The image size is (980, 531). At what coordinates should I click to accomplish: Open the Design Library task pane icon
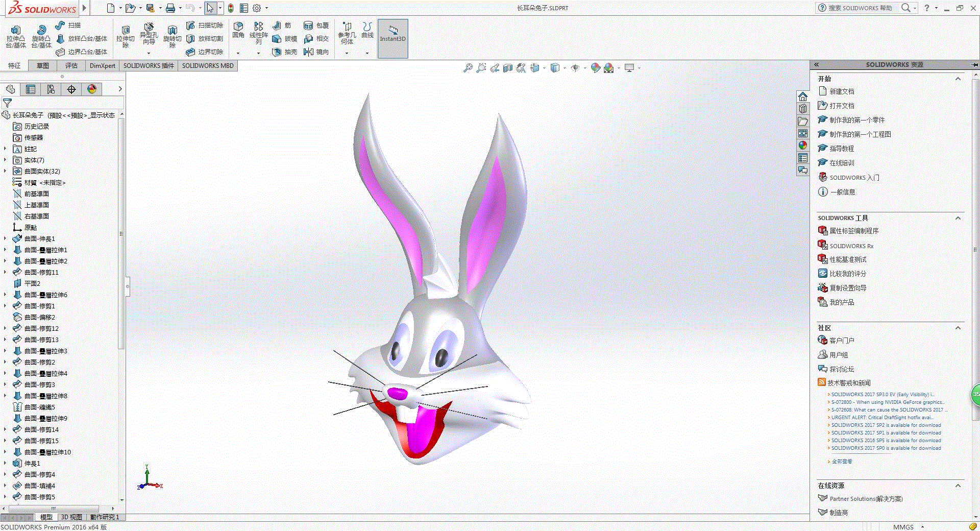(803, 109)
